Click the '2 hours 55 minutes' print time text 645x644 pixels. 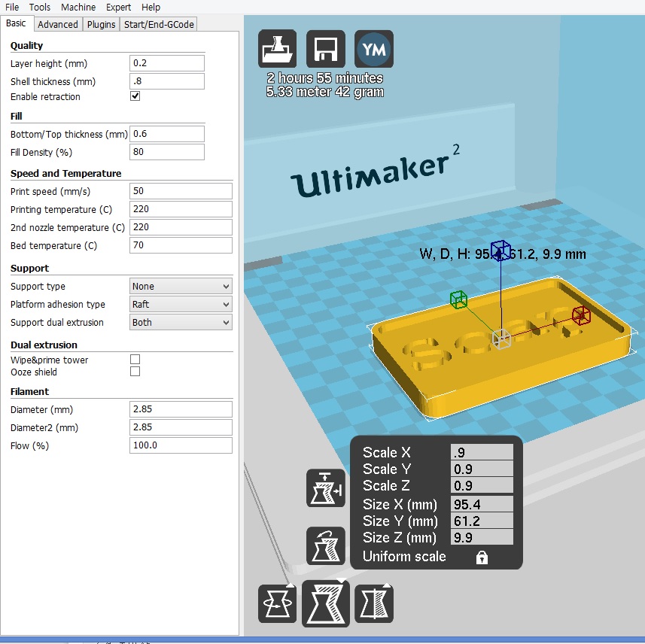pyautogui.click(x=325, y=77)
